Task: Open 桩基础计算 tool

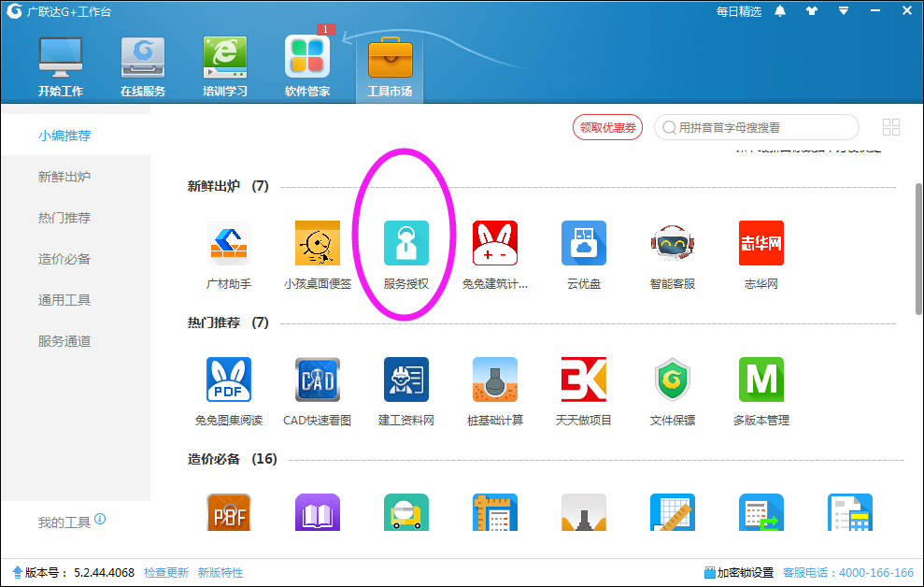Action: [495, 379]
